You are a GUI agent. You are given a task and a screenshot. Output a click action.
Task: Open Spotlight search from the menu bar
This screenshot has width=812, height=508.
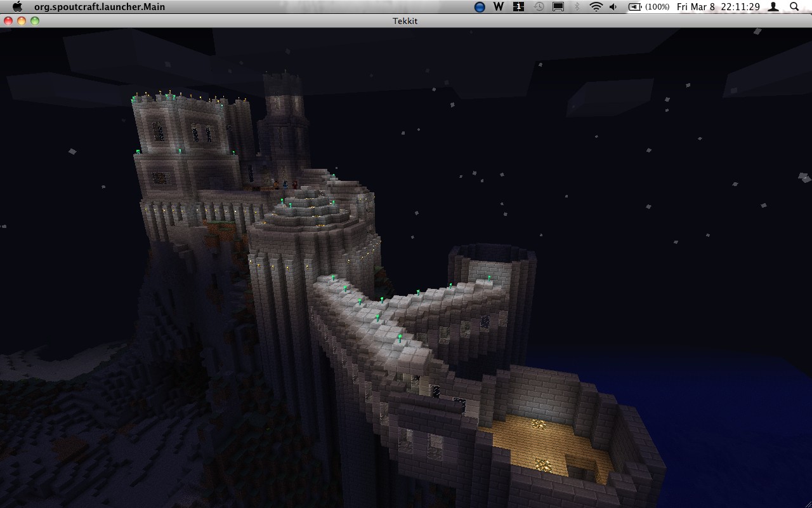[795, 7]
